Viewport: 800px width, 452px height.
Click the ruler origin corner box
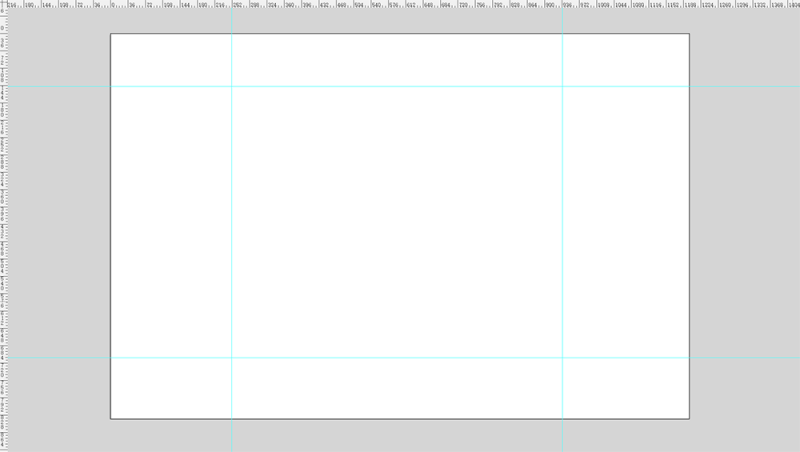point(4,4)
